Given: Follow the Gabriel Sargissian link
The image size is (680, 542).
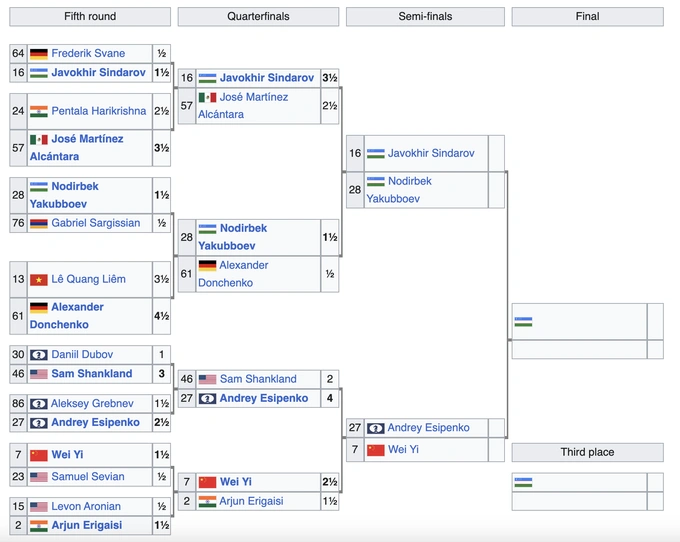Looking at the screenshot, I should (96, 223).
